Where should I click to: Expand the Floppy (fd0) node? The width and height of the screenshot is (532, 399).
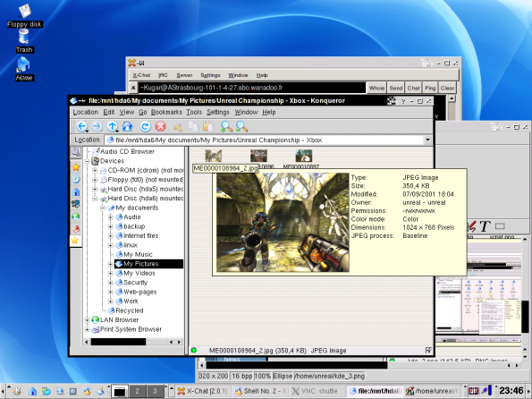point(95,180)
